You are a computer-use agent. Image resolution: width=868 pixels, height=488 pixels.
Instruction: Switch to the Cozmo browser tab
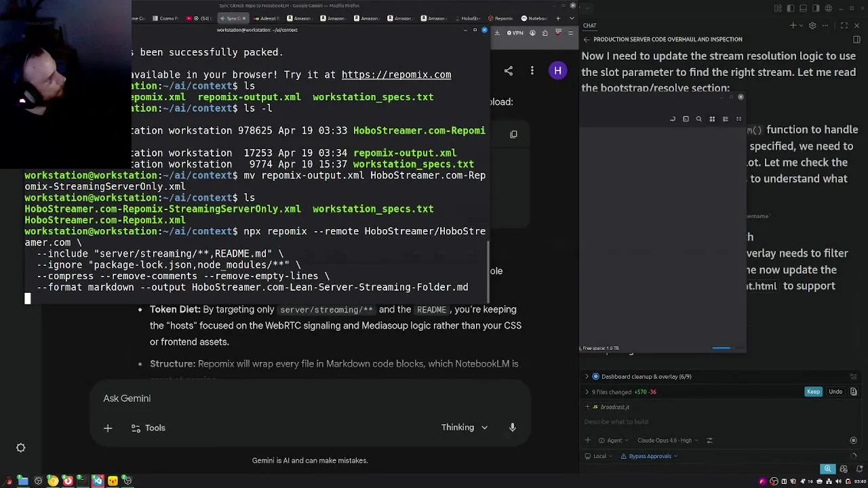point(165,18)
